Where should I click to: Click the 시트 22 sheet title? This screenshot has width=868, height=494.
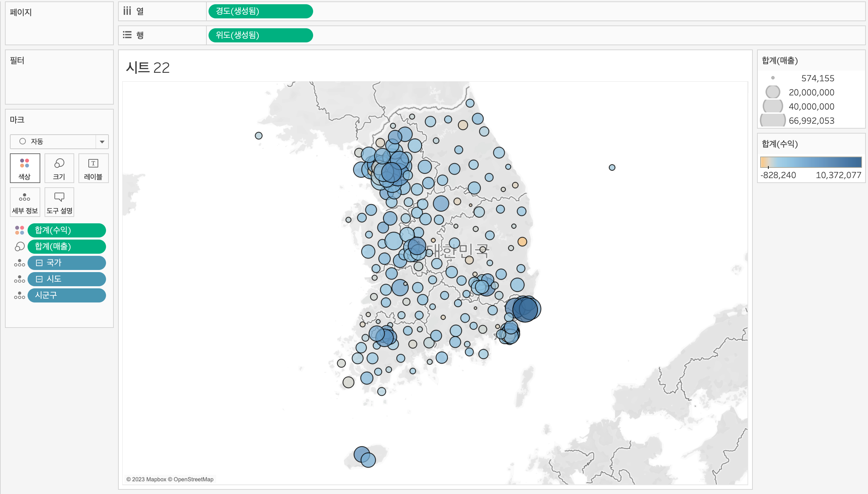[x=148, y=67]
